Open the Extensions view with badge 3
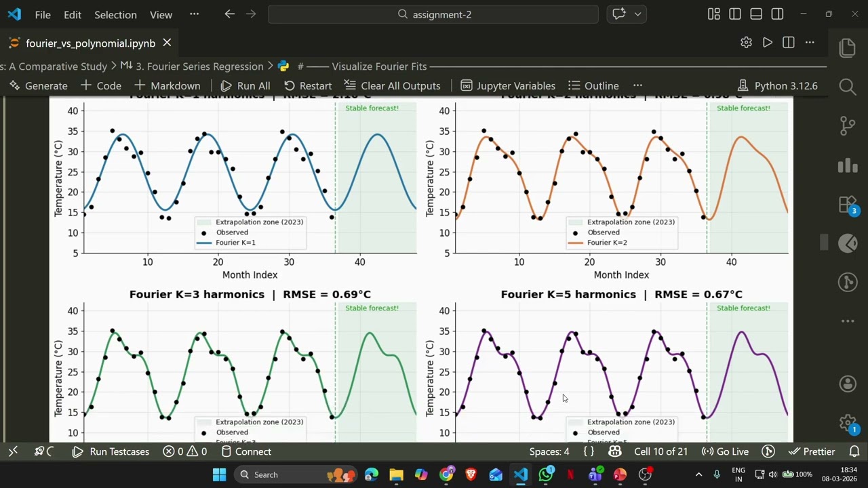868x488 pixels. [848, 204]
